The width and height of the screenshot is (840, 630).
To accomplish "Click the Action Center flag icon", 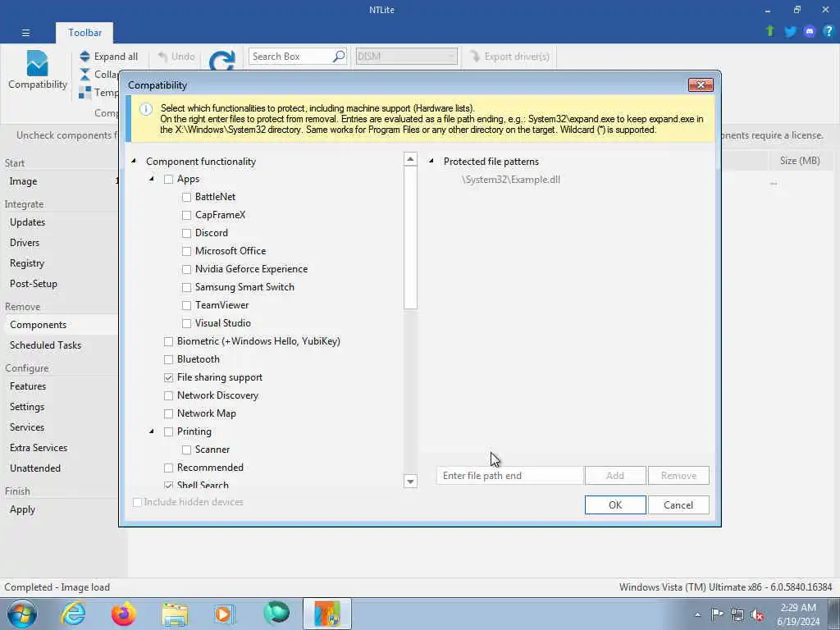I will [x=717, y=614].
